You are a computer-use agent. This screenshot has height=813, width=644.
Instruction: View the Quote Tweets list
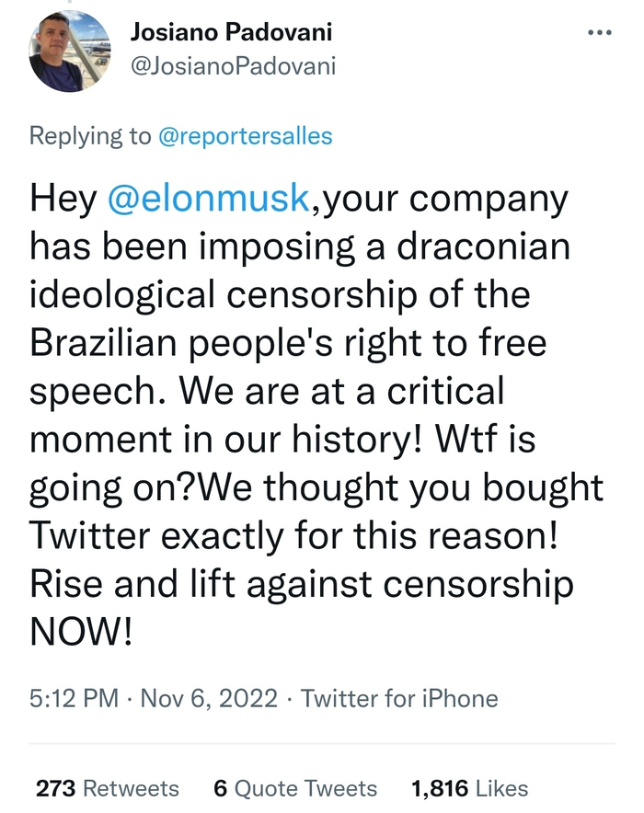pos(305,788)
